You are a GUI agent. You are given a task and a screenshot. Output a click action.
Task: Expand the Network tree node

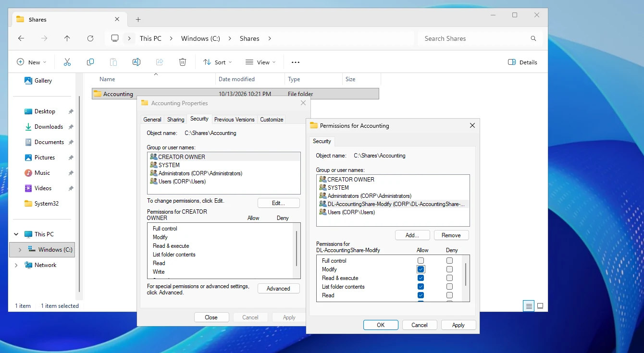[x=16, y=265]
